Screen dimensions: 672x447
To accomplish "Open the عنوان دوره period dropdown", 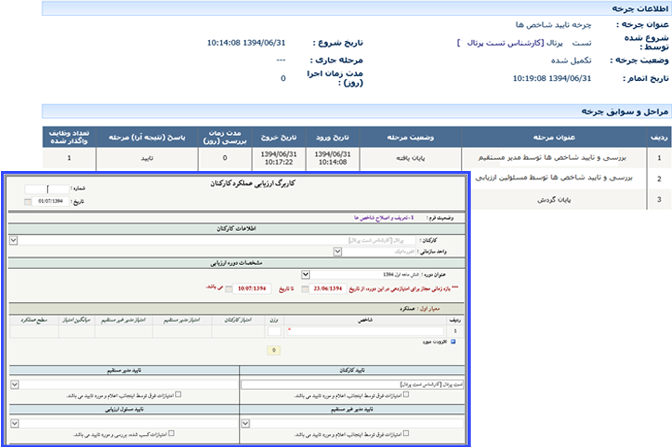I will [305, 275].
